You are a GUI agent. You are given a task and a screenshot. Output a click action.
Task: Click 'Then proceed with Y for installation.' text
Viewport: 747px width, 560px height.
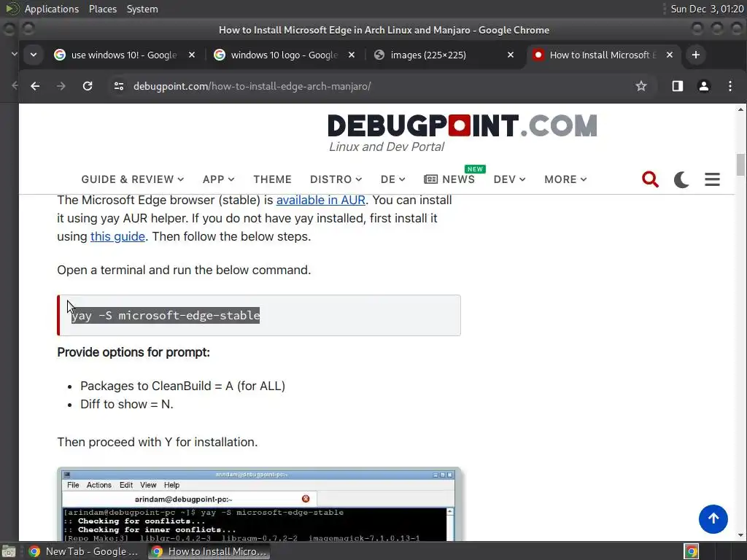pos(158,442)
